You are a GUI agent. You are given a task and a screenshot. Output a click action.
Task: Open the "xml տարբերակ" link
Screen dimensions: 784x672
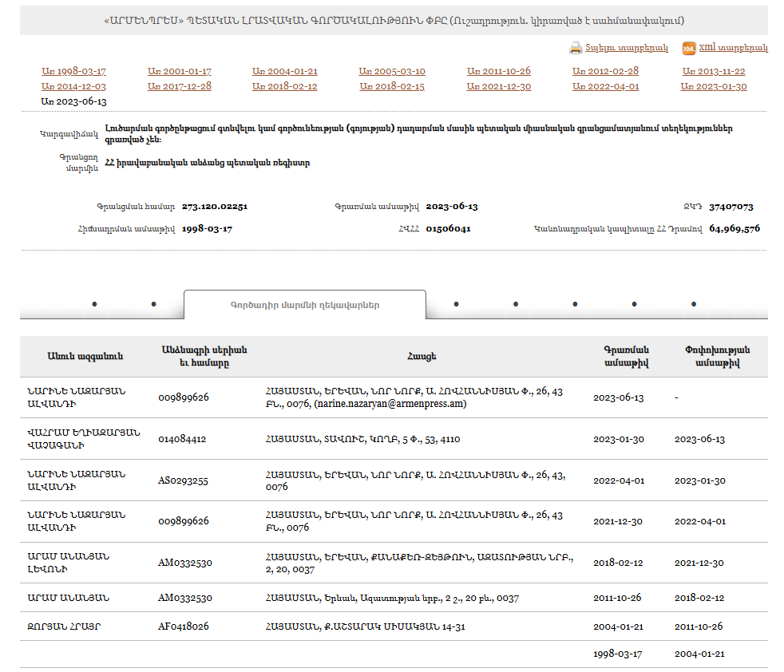point(733,48)
